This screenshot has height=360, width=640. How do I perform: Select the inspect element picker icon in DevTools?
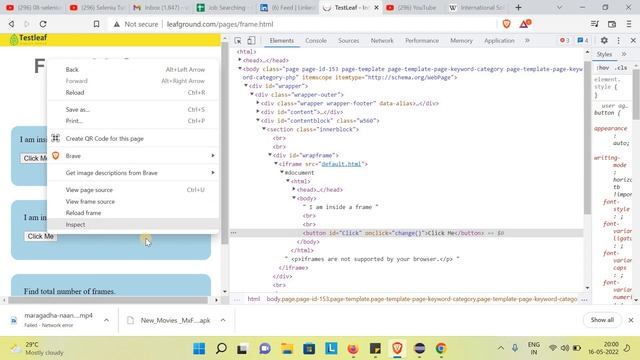[x=238, y=40]
